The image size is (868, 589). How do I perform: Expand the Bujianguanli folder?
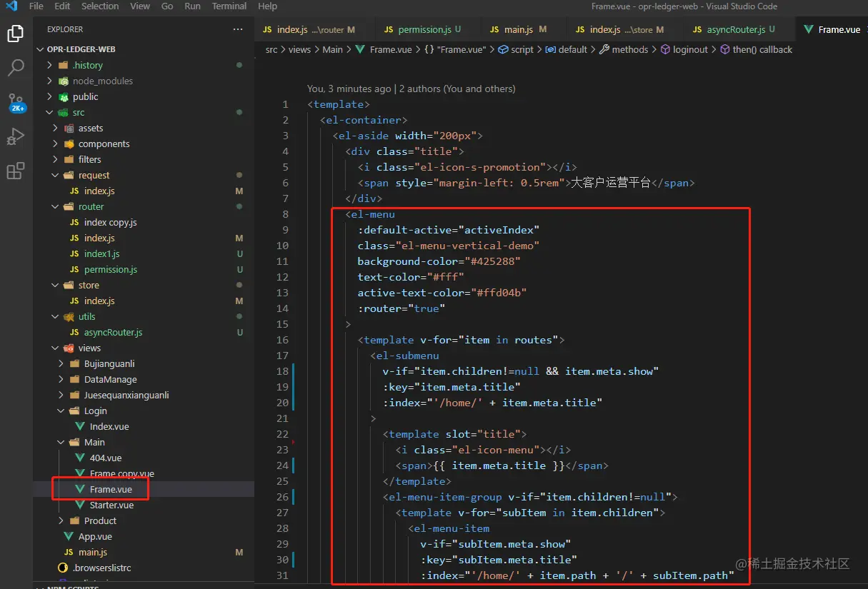point(109,363)
